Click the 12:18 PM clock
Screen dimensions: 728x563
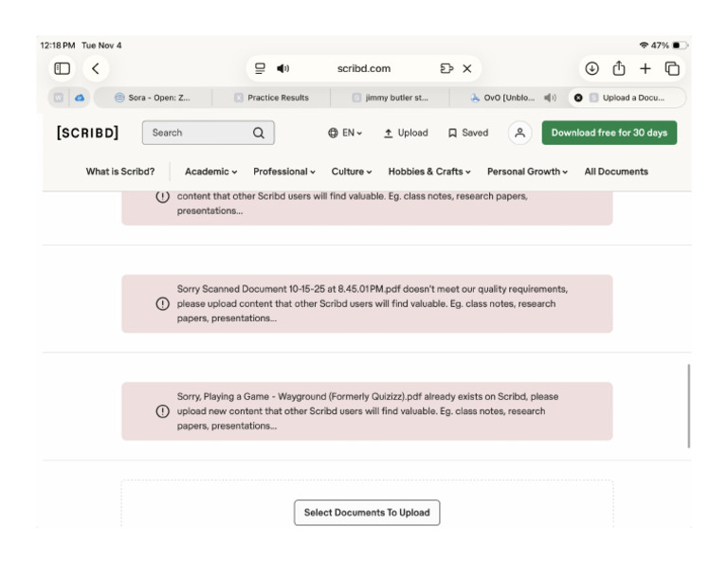tap(58, 45)
